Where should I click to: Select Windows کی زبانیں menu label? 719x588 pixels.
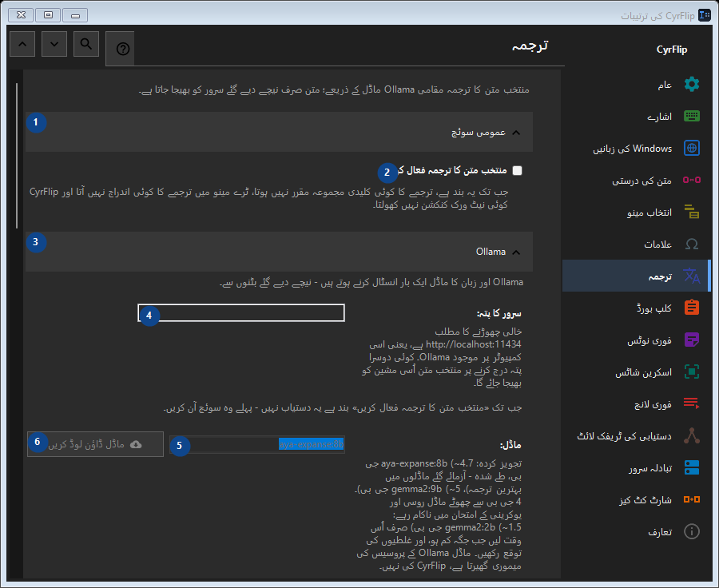click(633, 149)
